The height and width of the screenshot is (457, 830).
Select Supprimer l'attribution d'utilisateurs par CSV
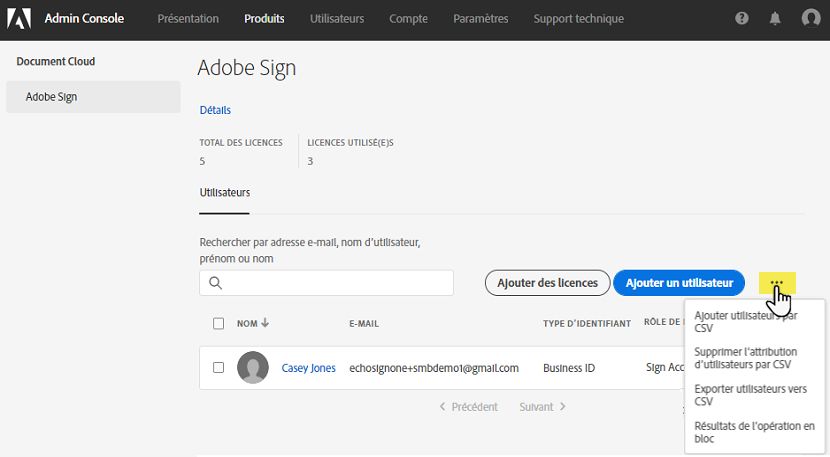(743, 358)
